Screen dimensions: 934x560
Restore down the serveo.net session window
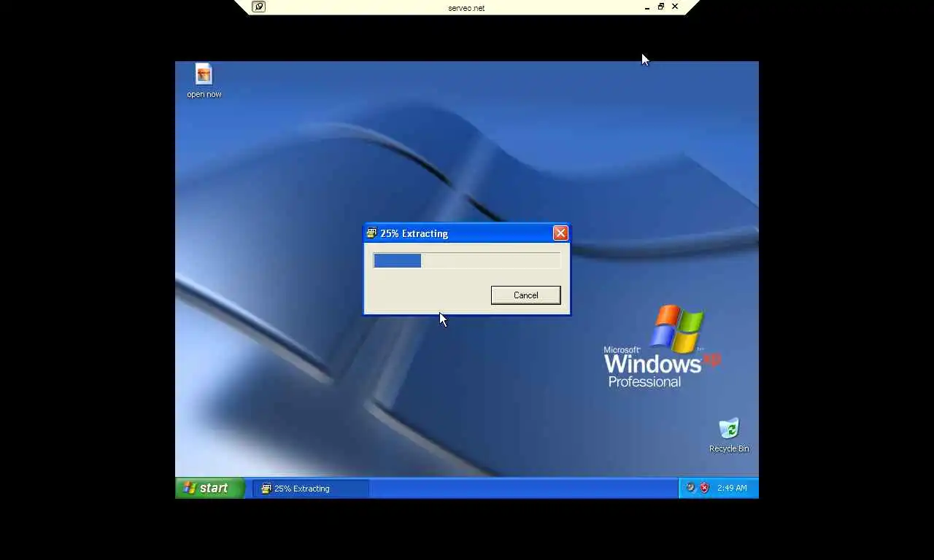click(x=661, y=7)
